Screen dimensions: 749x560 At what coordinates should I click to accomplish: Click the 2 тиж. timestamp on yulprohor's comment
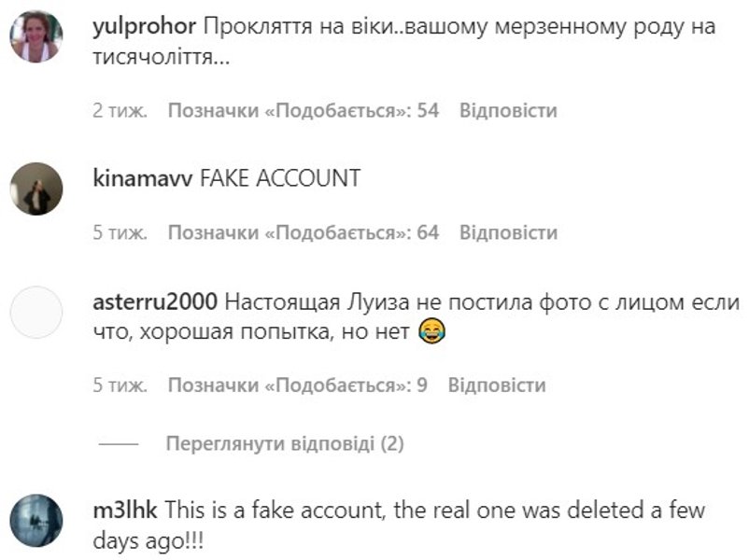click(120, 111)
